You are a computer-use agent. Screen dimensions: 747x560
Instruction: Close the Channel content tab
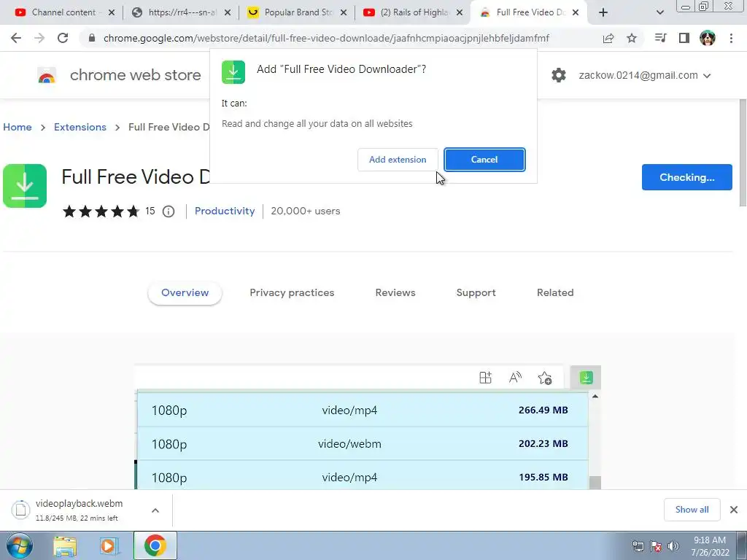pos(112,12)
